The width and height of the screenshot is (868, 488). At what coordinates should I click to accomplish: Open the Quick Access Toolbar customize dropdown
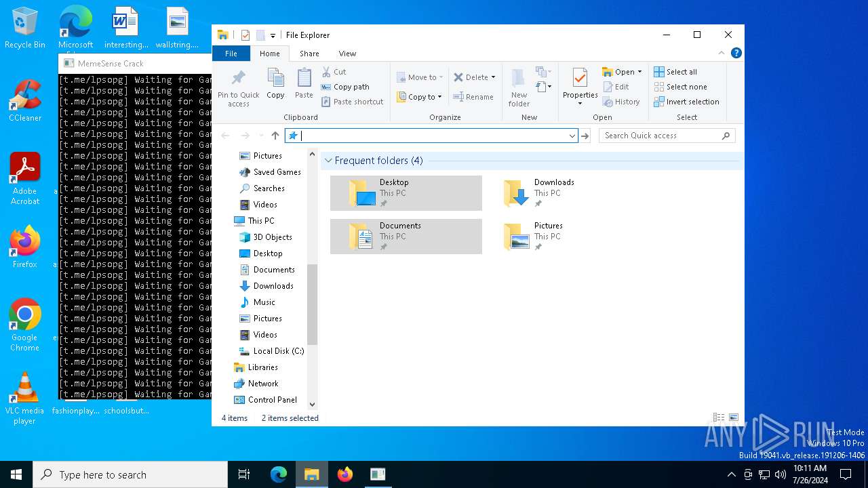(273, 35)
